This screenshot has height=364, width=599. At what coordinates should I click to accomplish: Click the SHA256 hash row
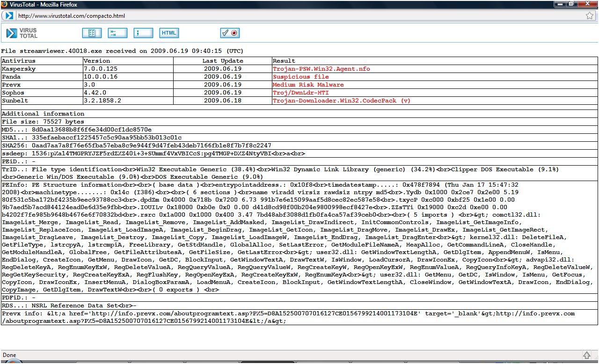click(x=299, y=146)
